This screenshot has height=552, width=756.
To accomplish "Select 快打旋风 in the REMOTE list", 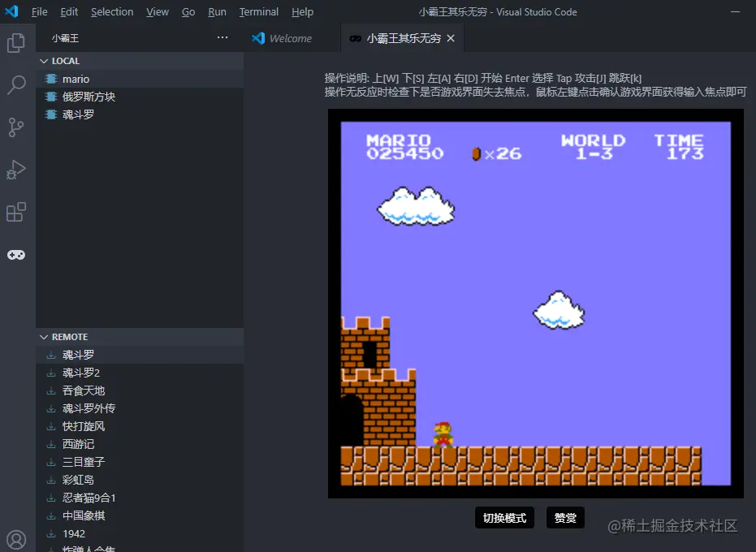I will tap(140, 426).
